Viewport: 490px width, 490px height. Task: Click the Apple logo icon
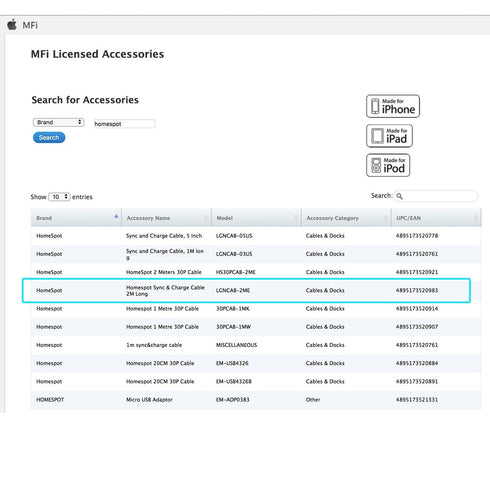12,25
